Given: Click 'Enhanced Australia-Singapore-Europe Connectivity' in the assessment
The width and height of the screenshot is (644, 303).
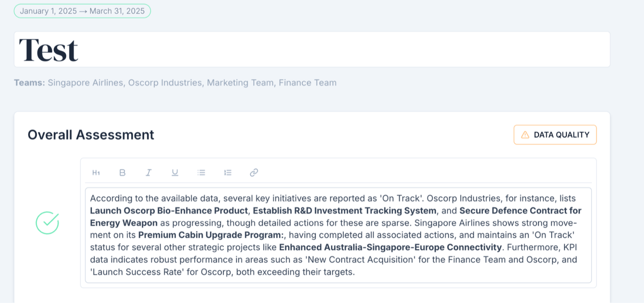Looking at the screenshot, I should (x=390, y=247).
